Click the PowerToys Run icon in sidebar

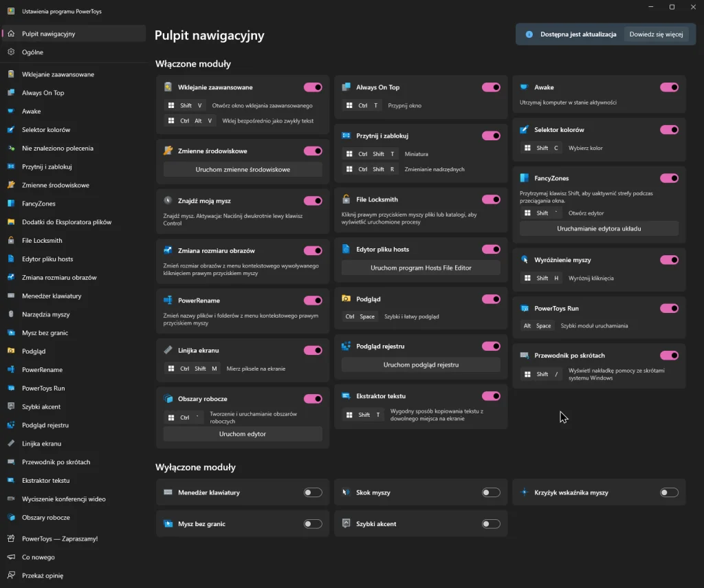[x=11, y=389]
